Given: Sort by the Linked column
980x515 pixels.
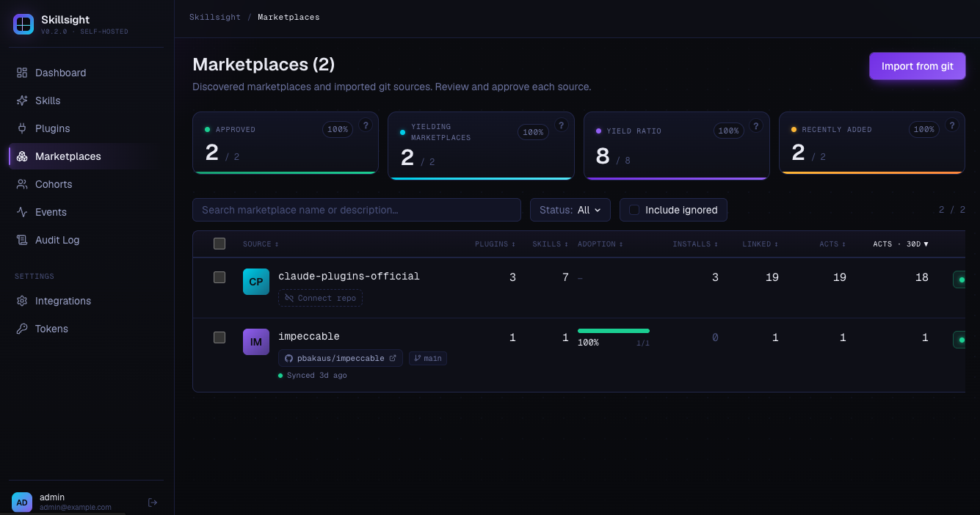Looking at the screenshot, I should click(x=761, y=244).
